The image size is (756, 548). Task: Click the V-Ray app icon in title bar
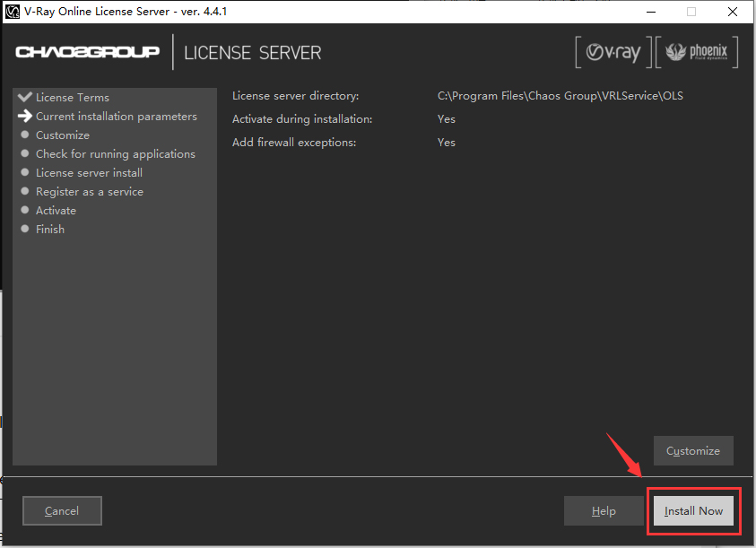tap(12, 11)
